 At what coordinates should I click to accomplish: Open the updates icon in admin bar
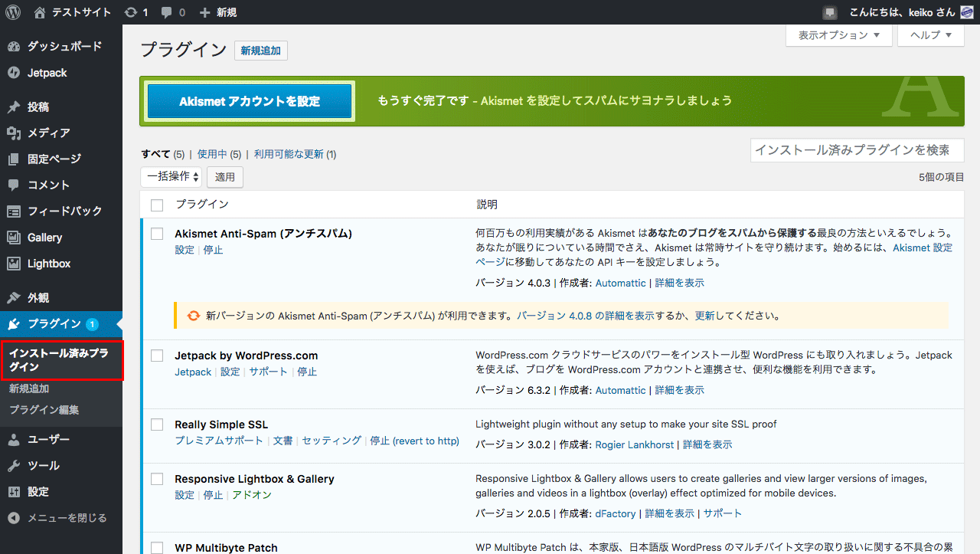point(131,12)
